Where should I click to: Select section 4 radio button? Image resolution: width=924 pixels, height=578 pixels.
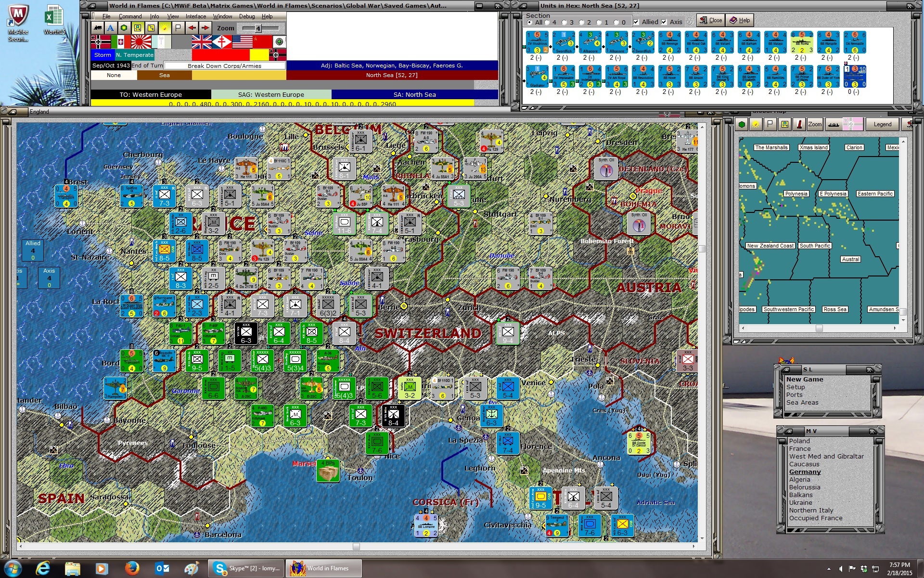point(547,22)
